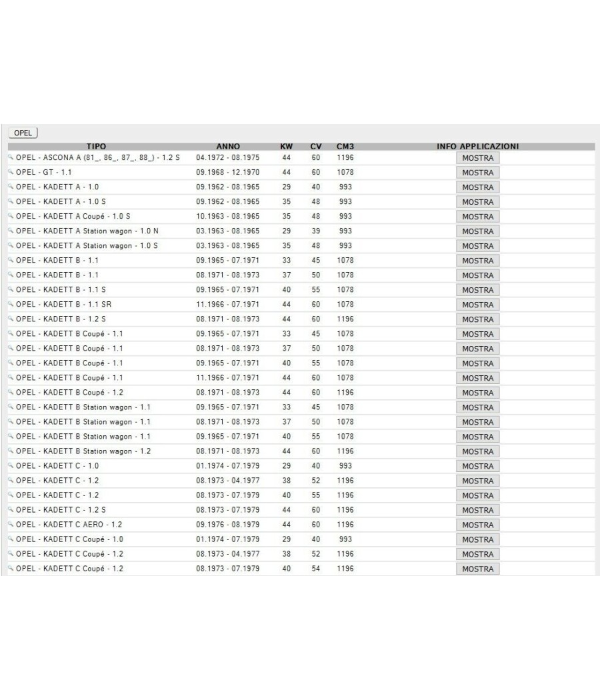The width and height of the screenshot is (600, 700).
Task: Select row text OPEL - GT - 1.1
Action: (x=44, y=172)
